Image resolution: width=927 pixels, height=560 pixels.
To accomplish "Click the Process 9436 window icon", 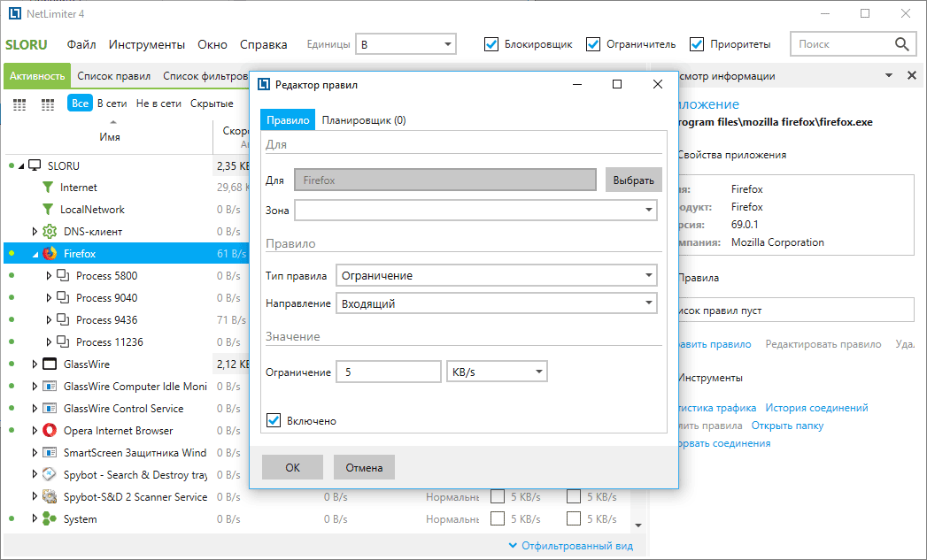I will 63,319.
